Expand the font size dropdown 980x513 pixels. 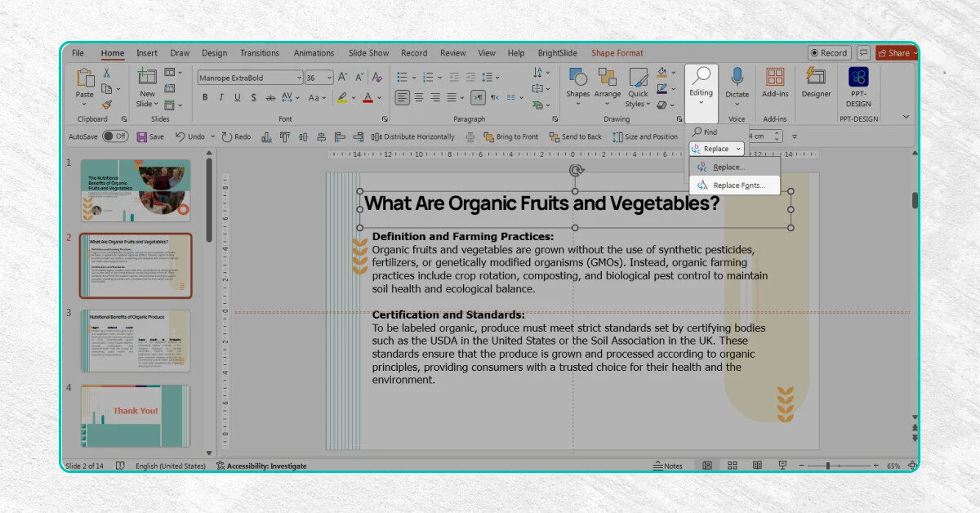point(329,78)
